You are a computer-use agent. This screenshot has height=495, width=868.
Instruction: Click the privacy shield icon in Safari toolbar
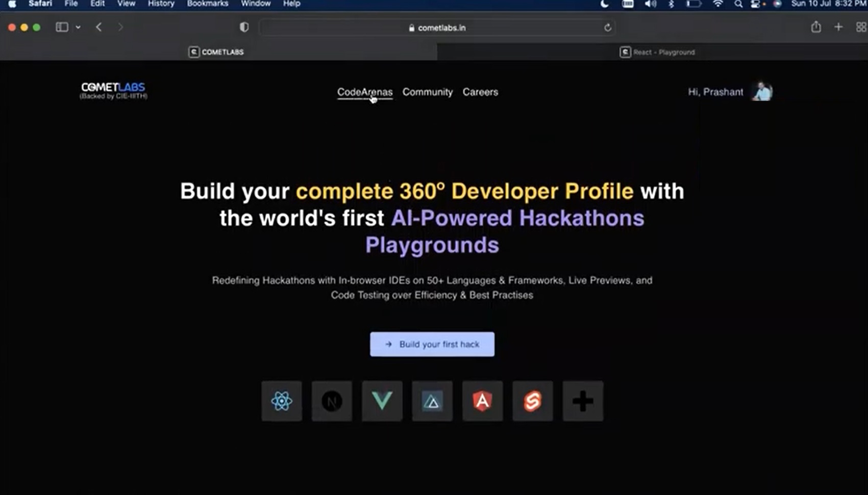coord(244,27)
